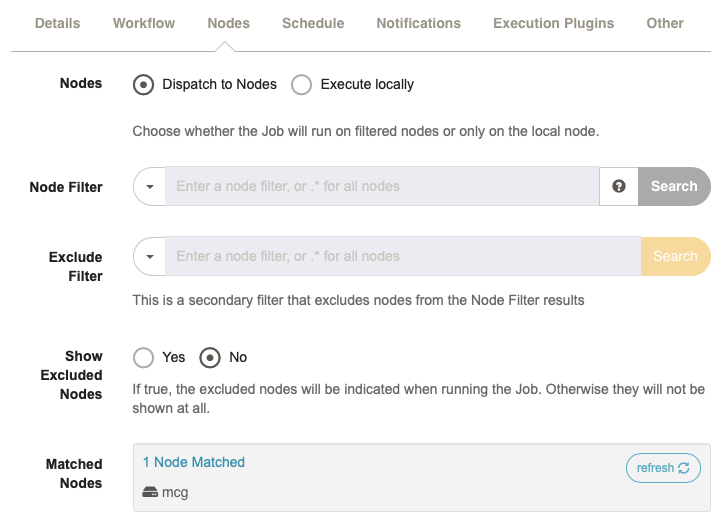This screenshot has height=525, width=723.
Task: Open the Exclude Filter dropdown arrow
Action: (x=149, y=257)
